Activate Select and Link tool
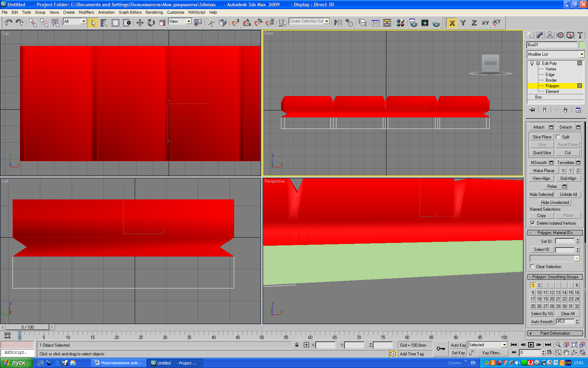 click(33, 23)
